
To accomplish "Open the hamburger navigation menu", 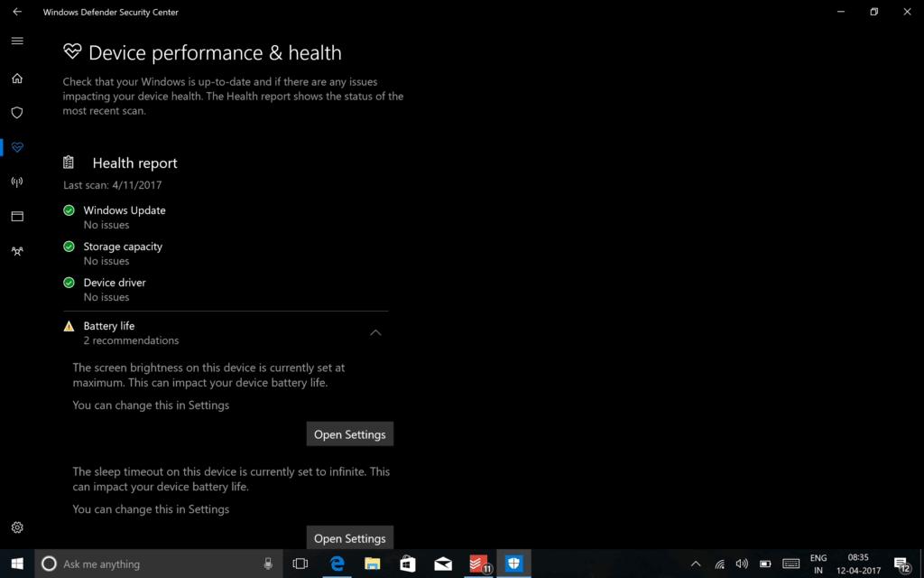I will 17,41.
